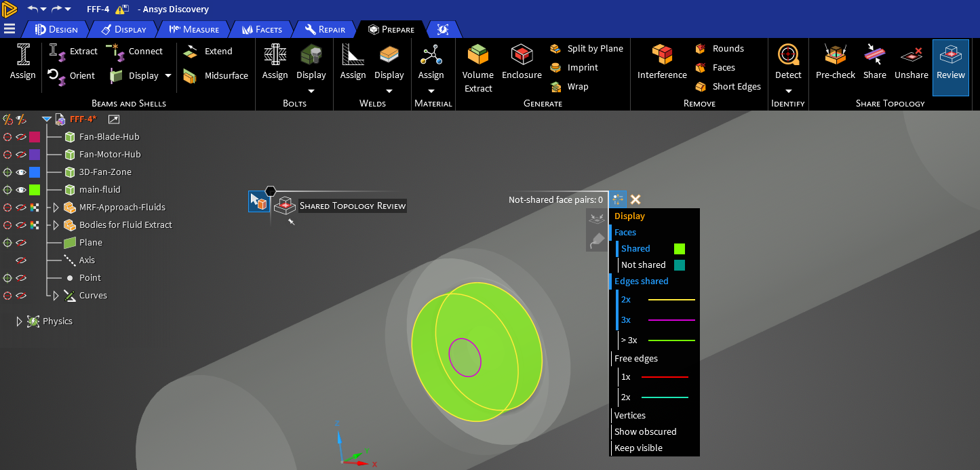Click the Unshare topology tool

coord(911,62)
